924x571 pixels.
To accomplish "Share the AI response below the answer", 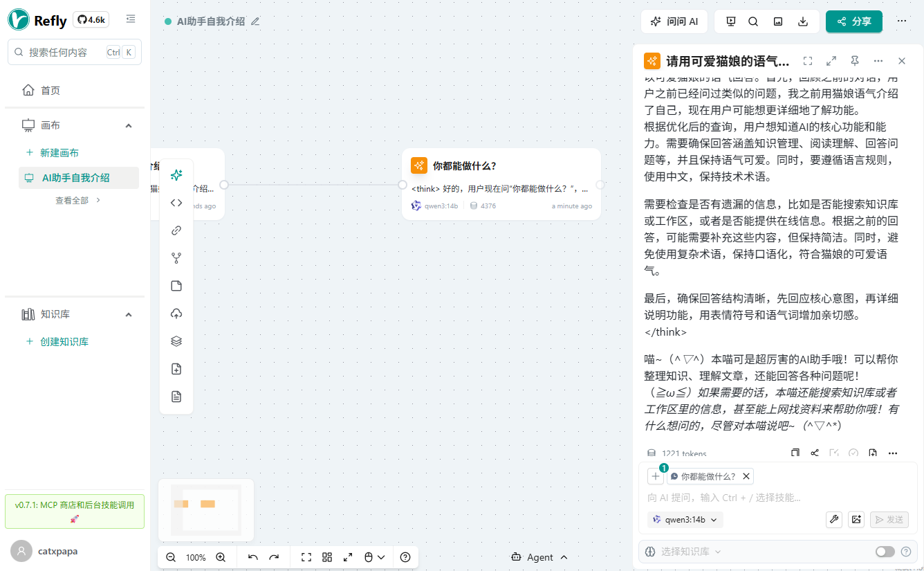I will 815,453.
